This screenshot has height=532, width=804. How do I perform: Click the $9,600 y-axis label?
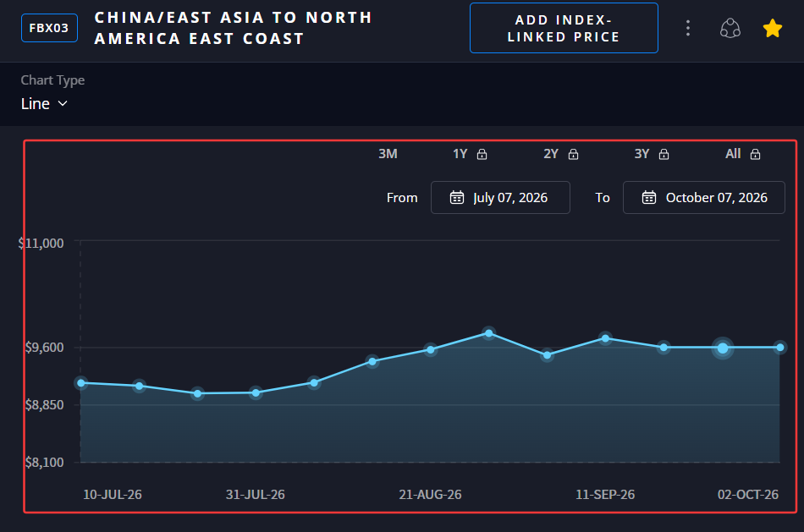[45, 347]
